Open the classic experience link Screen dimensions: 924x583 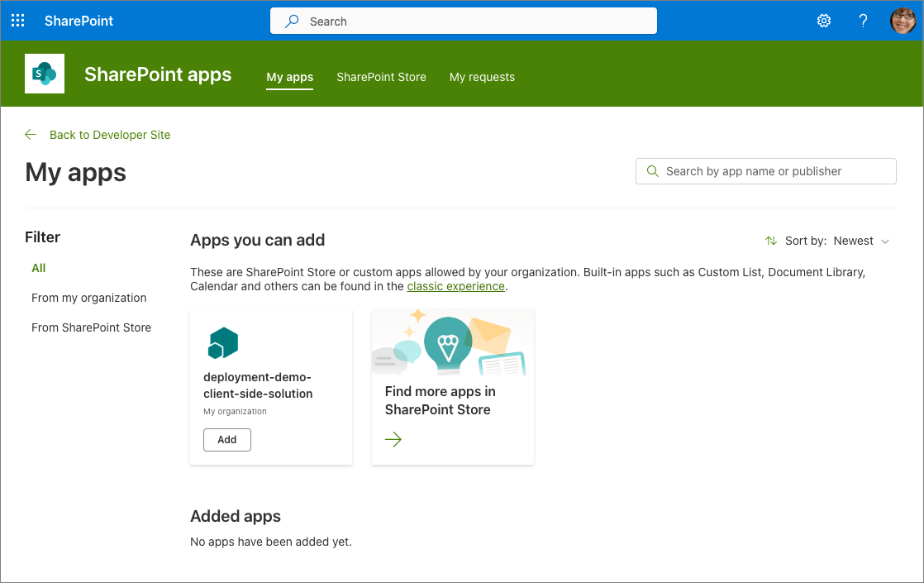[455, 286]
